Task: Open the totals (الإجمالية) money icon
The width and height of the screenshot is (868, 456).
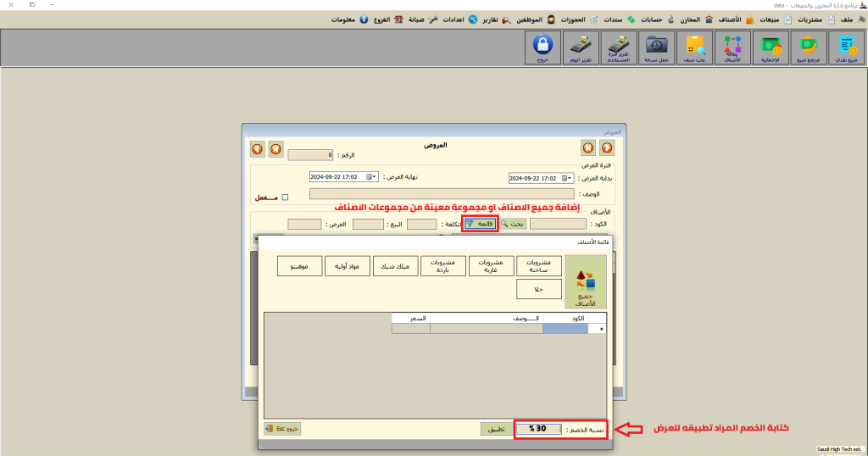Action: coord(770,47)
